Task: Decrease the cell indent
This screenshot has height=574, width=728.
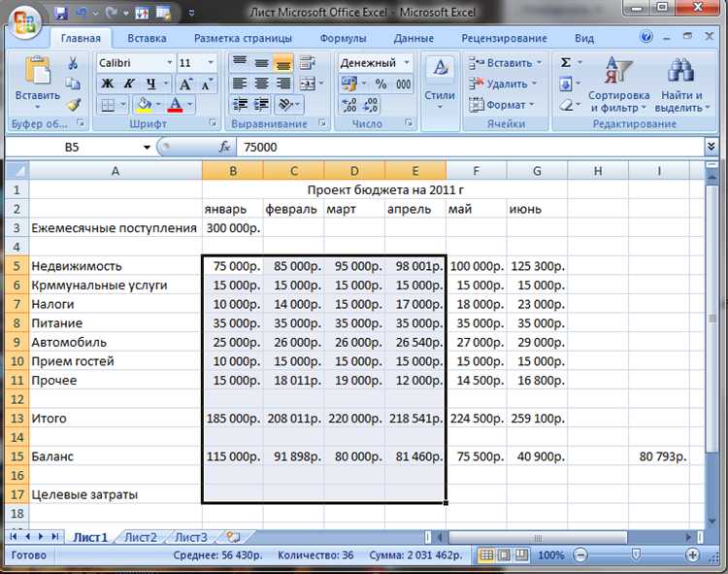Action: click(240, 105)
